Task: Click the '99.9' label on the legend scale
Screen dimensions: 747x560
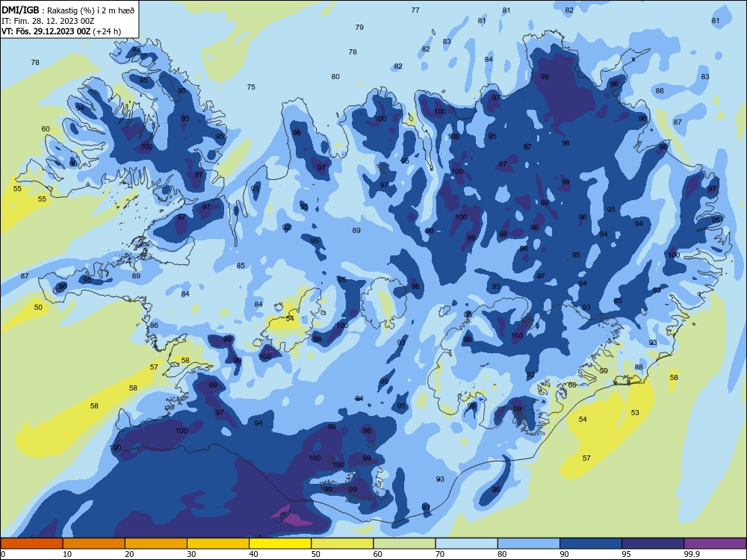Action: point(692,554)
